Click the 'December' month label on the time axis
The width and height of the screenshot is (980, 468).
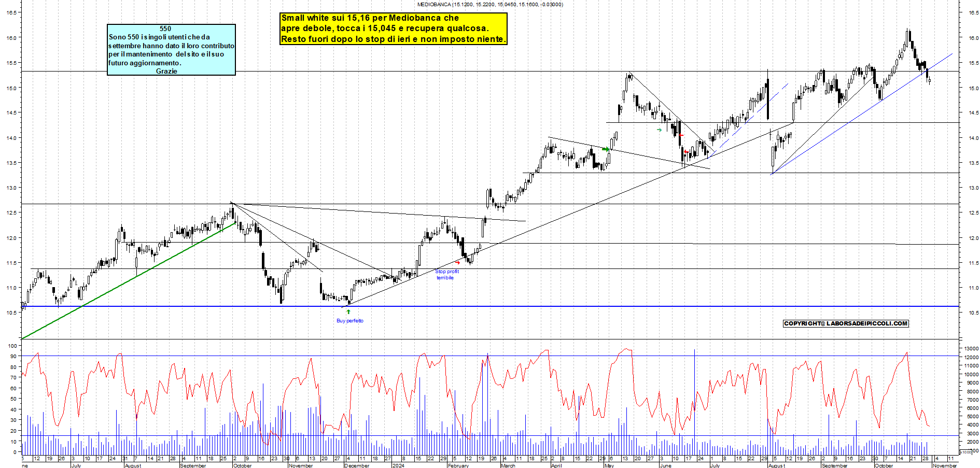click(x=357, y=465)
